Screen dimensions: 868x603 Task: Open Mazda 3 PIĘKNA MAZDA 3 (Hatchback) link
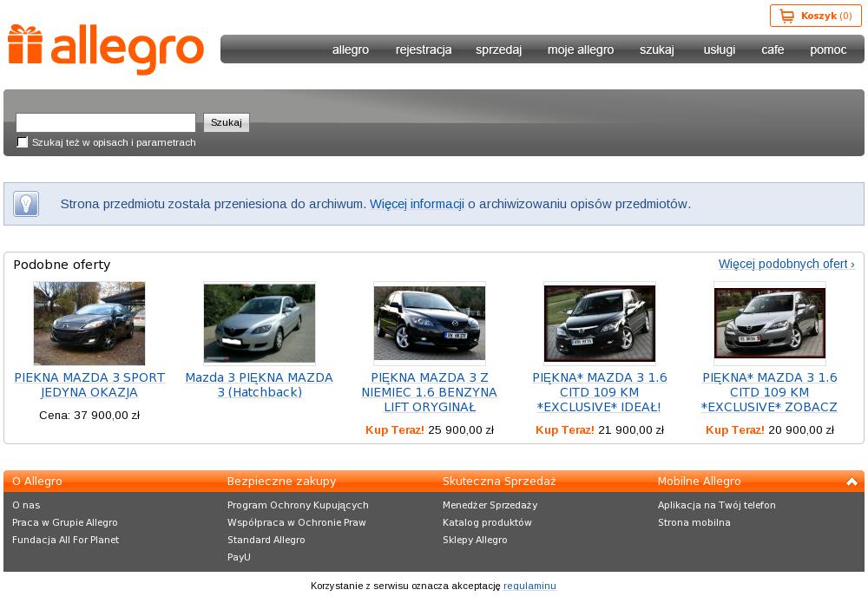pyautogui.click(x=259, y=385)
